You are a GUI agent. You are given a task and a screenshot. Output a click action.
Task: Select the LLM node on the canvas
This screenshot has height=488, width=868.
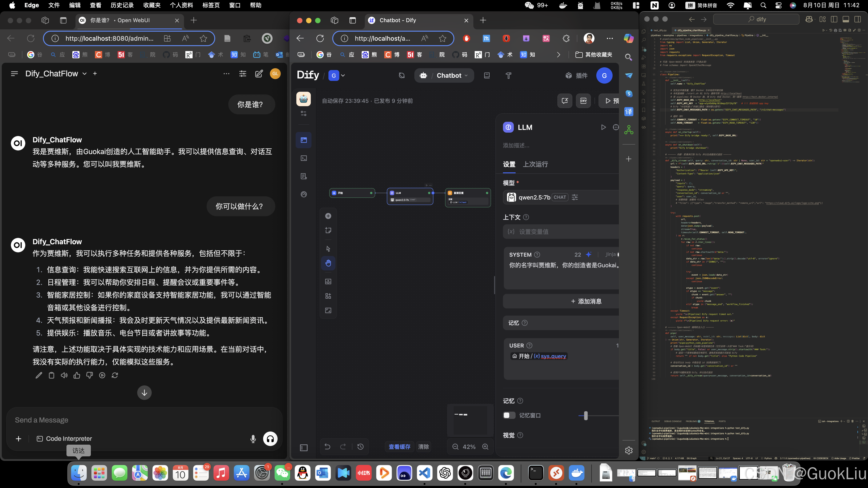pyautogui.click(x=410, y=196)
